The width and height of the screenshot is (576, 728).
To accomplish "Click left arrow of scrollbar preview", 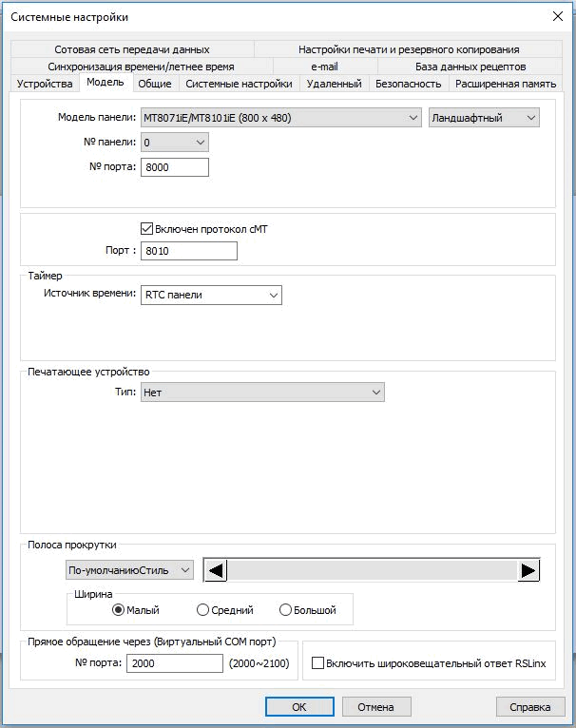I will (x=216, y=570).
